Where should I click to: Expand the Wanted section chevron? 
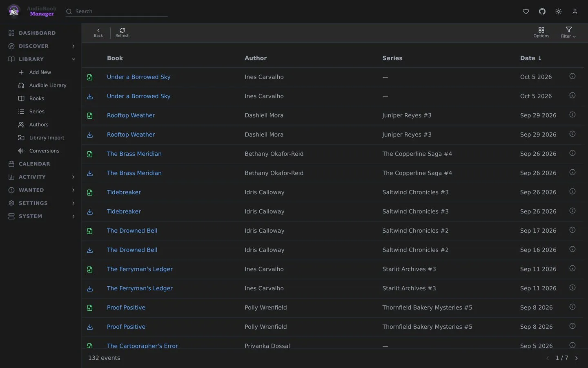(x=73, y=190)
